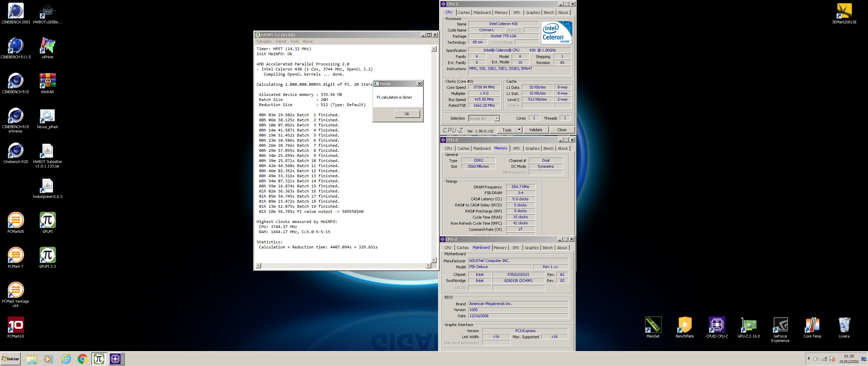This screenshot has width=868, height=366.
Task: Click GPUPI horizontal scrollbar right arrow
Action: coord(429,266)
